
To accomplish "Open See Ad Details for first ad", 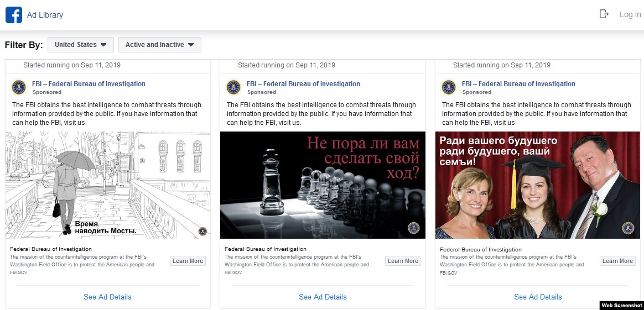I will coord(107,297).
